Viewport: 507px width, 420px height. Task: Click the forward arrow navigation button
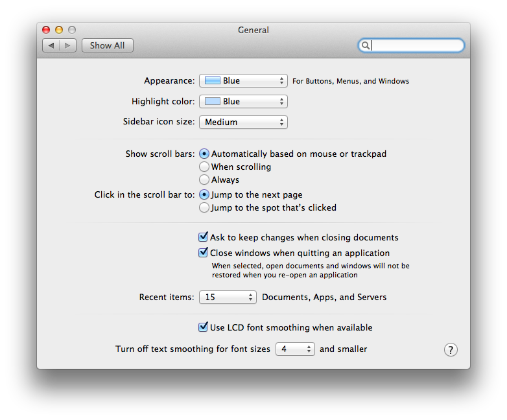point(67,45)
